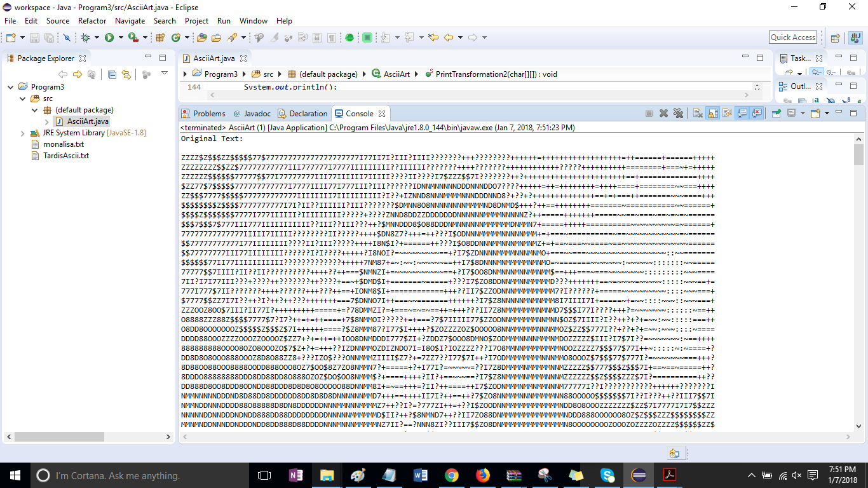Image resolution: width=868 pixels, height=488 pixels.
Task: Click the Back navigation arrow in toolbar
Action: pos(449,37)
